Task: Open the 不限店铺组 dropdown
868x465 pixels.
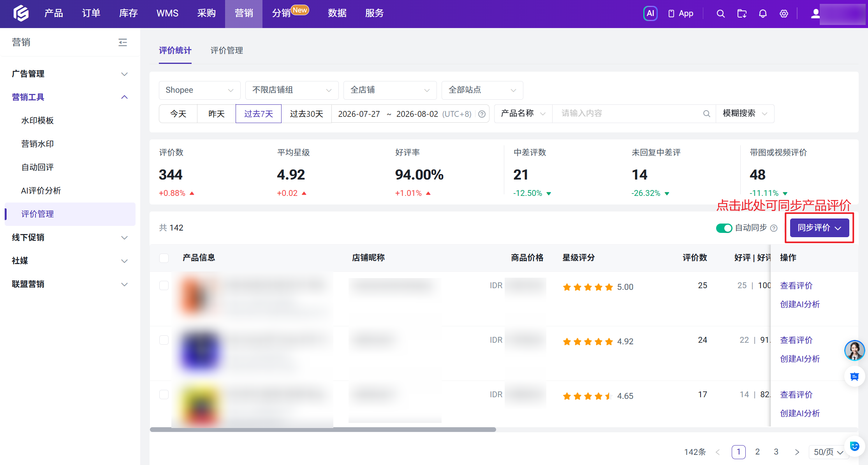Action: click(292, 90)
